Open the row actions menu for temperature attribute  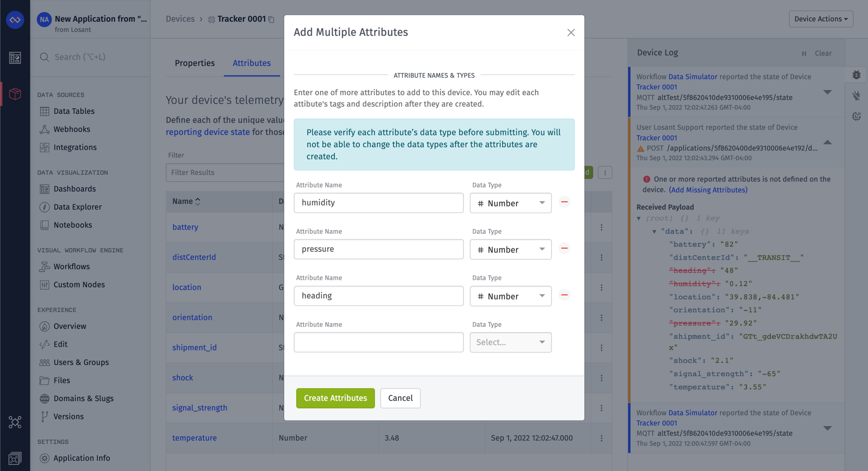pos(601,438)
